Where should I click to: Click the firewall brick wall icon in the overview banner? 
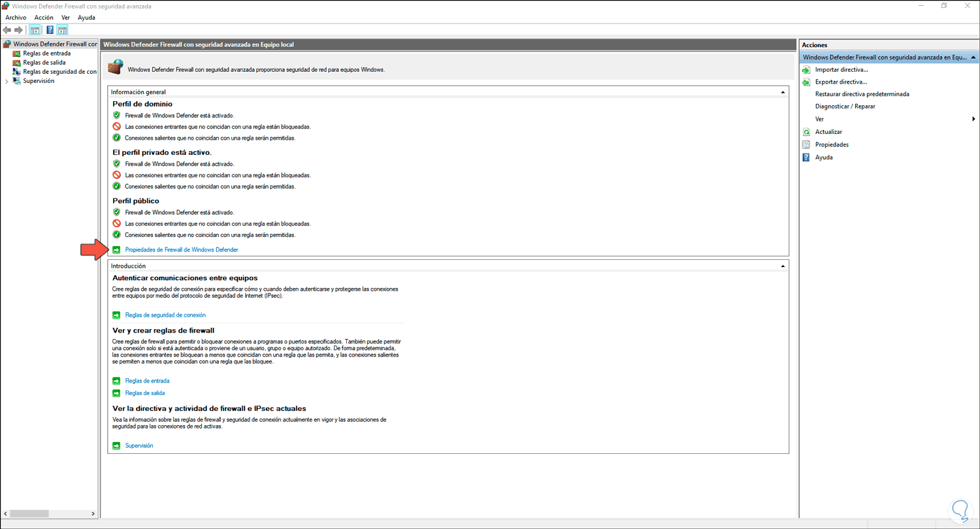(x=115, y=67)
